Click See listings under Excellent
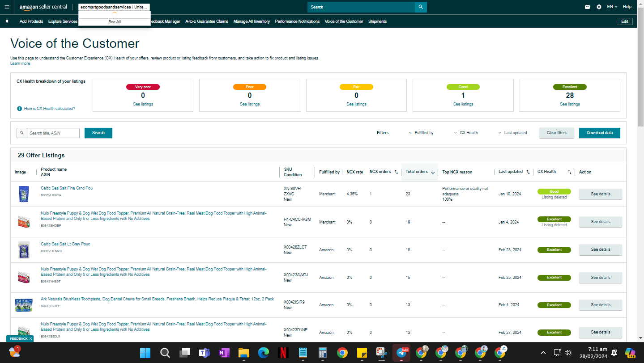 [x=570, y=104]
